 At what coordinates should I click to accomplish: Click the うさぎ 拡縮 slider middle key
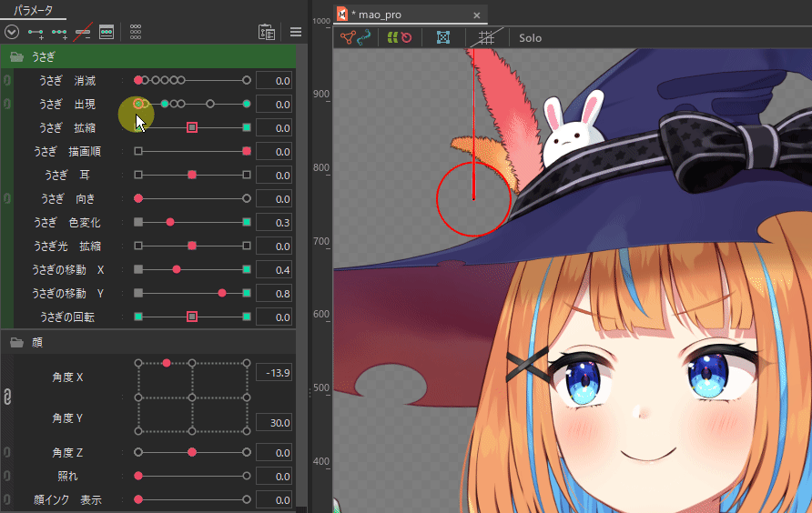[x=192, y=127]
